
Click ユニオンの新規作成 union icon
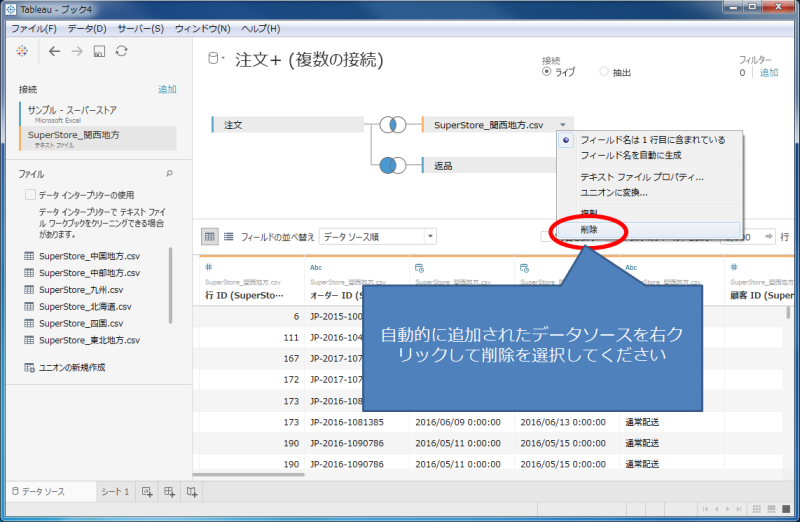[29, 367]
